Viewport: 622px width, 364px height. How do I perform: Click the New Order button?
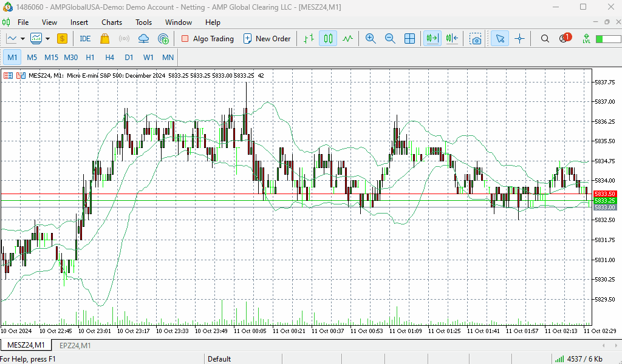[x=267, y=38]
